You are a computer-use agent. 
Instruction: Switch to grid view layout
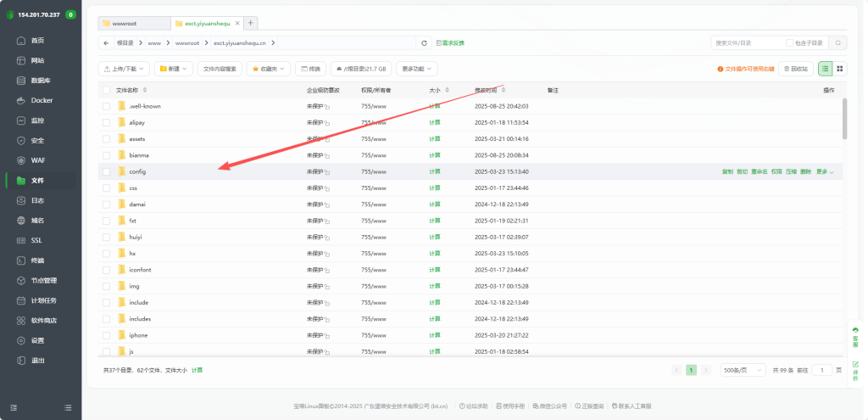click(839, 69)
